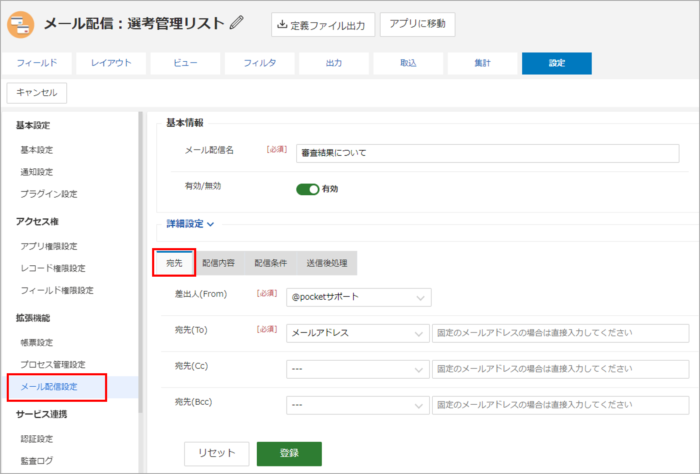Viewport: 700px width, 474px height.
Task: Select メール配信設定 in the sidebar
Action: tap(49, 387)
